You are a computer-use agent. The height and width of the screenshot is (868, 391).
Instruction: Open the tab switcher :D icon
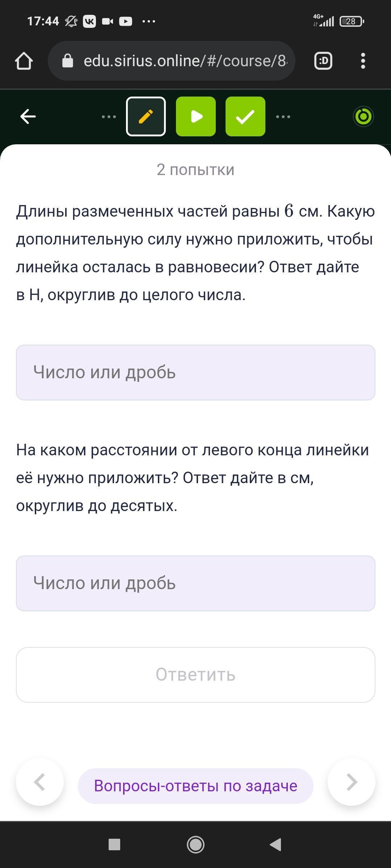323,61
